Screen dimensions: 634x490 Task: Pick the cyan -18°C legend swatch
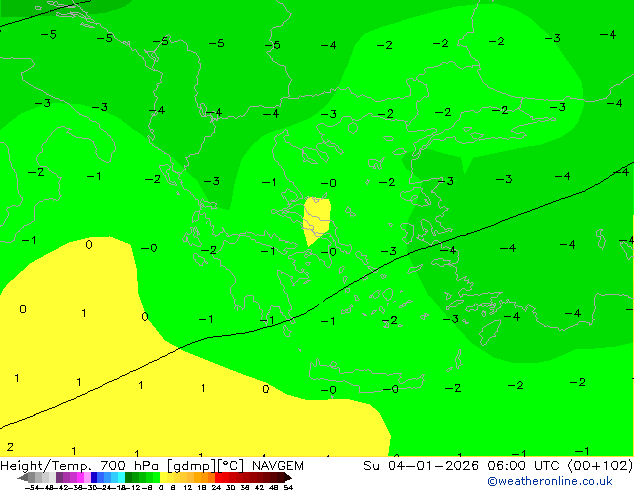click(x=121, y=477)
